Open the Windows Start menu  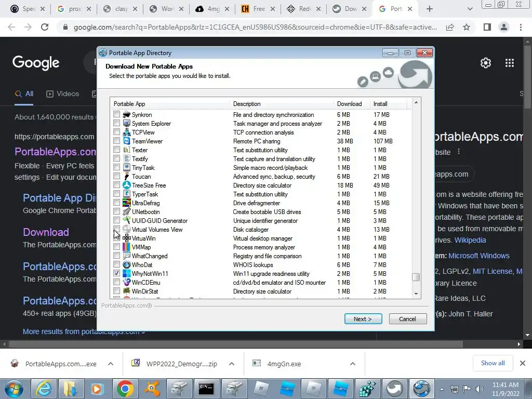point(14,389)
